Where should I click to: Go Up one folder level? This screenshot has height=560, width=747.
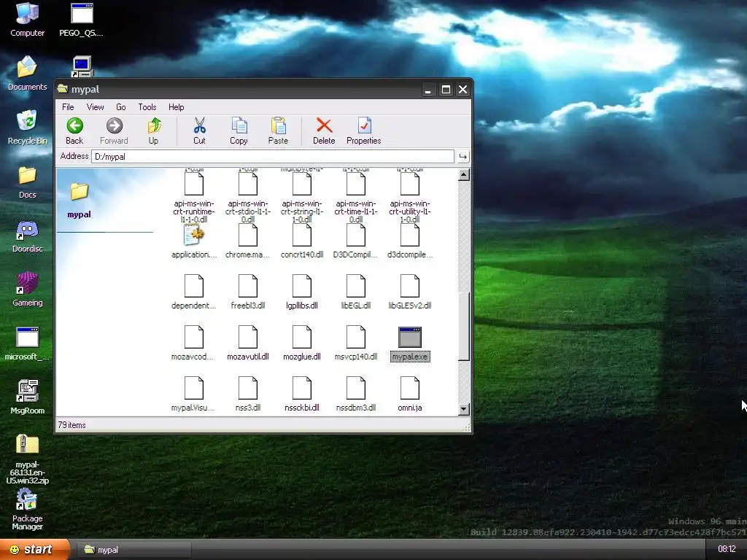(153, 131)
